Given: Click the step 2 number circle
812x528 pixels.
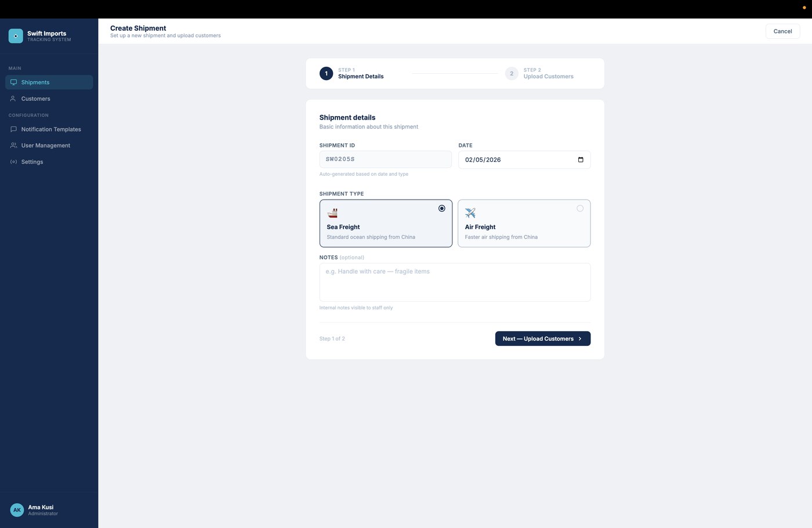Looking at the screenshot, I should pyautogui.click(x=512, y=74).
